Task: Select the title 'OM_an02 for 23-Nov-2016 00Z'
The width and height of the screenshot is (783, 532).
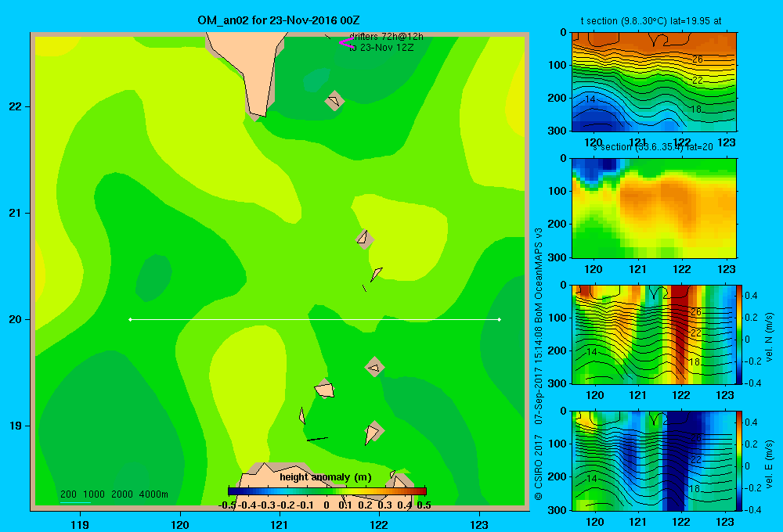Action: [x=279, y=20]
